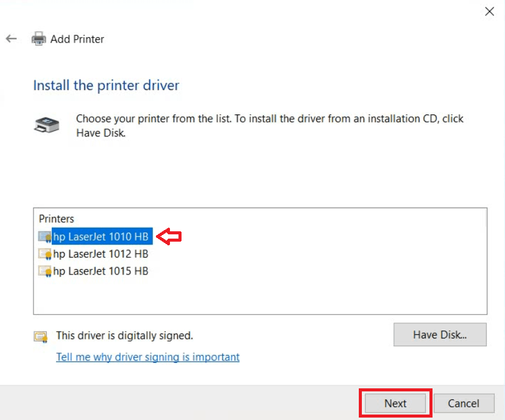Select hp LaserJet 1012 HB printer
This screenshot has width=505, height=420.
(x=101, y=254)
